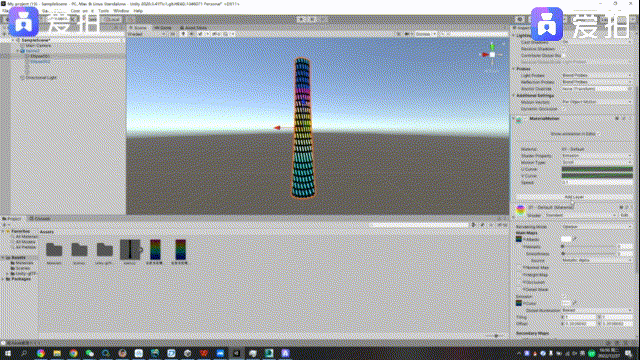Screen dimensions: 640x360
Task: Open the Windows Start menu
Action: [x=8, y=353]
